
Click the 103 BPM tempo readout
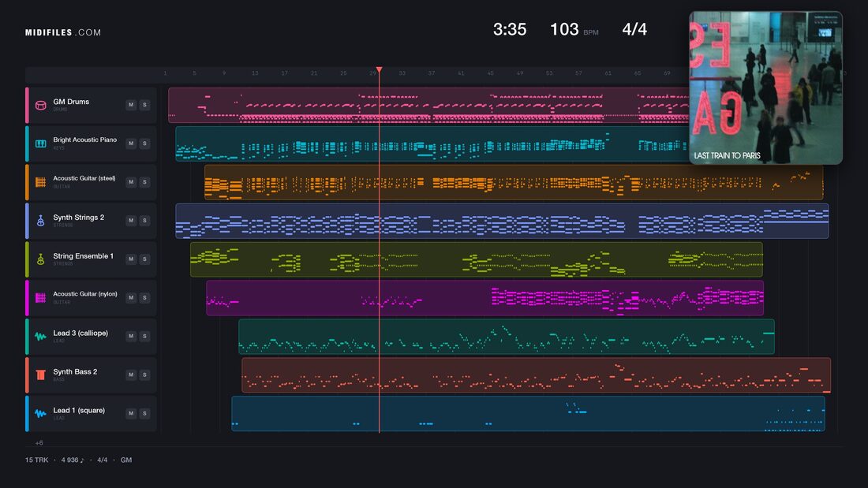(574, 29)
